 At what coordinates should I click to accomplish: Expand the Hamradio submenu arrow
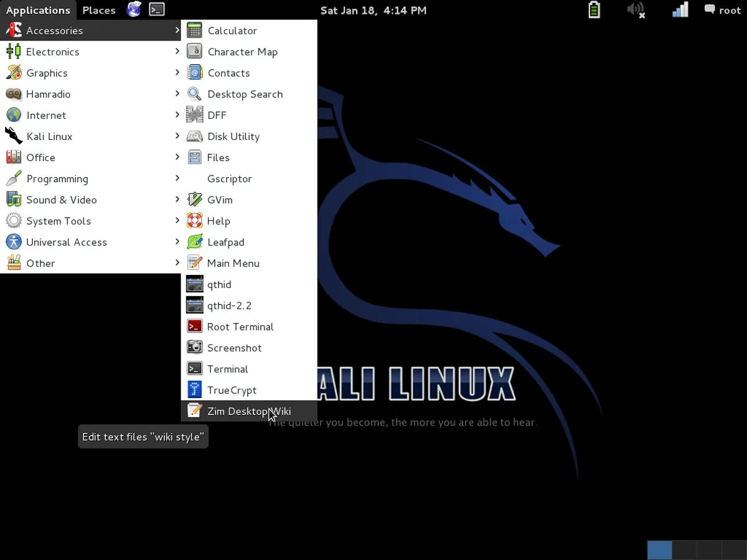point(177,94)
